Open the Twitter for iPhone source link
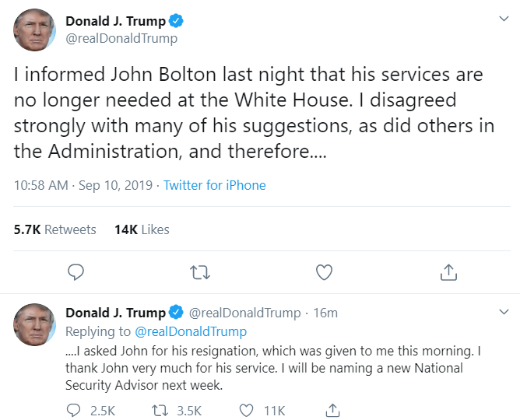This screenshot has height=420, width=520. click(214, 185)
